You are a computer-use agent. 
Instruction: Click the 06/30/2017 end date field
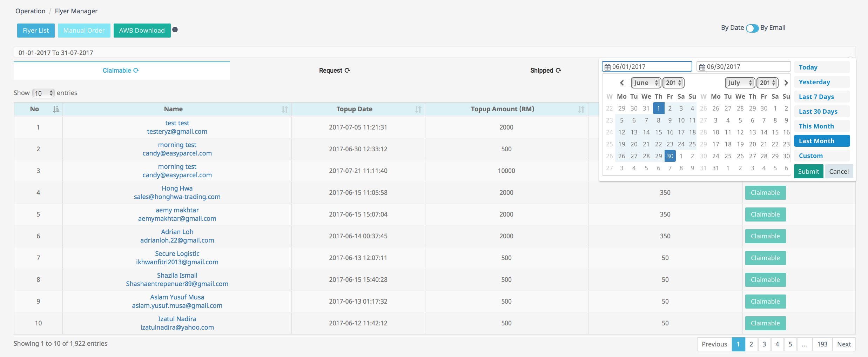click(x=743, y=67)
